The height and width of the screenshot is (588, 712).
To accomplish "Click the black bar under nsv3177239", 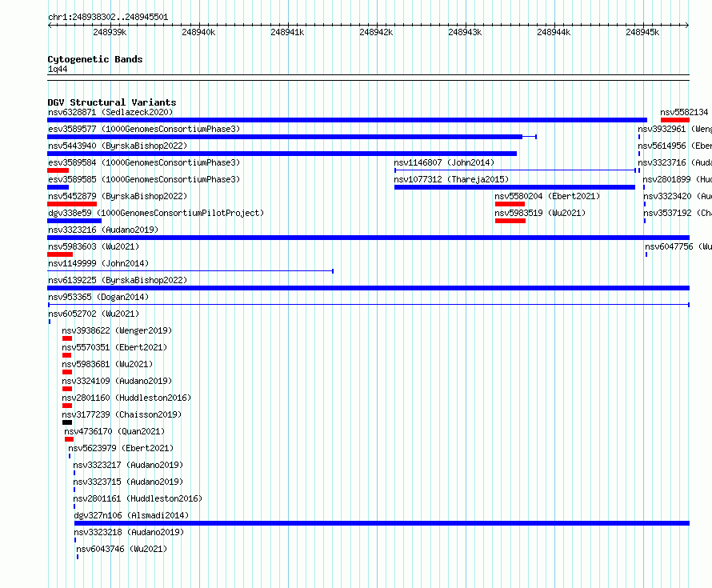I will click(x=67, y=422).
